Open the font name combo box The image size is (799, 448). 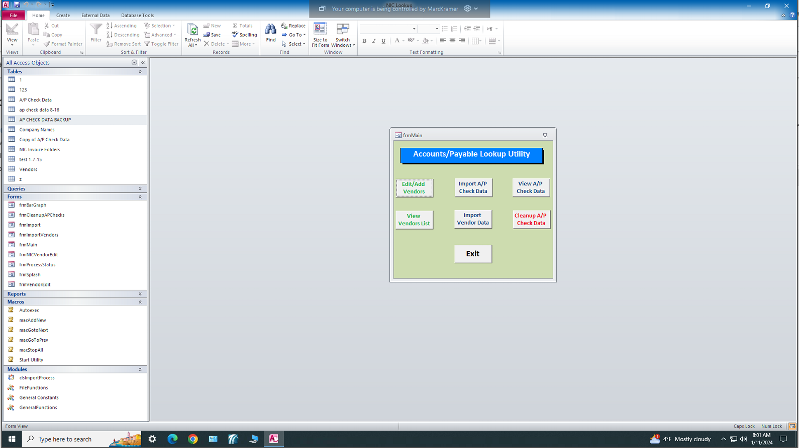click(x=388, y=29)
